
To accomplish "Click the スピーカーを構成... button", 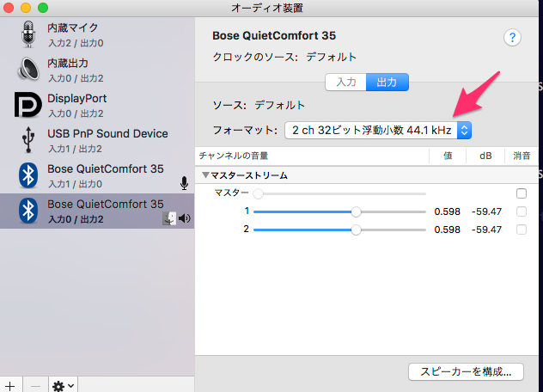I will pyautogui.click(x=466, y=372).
